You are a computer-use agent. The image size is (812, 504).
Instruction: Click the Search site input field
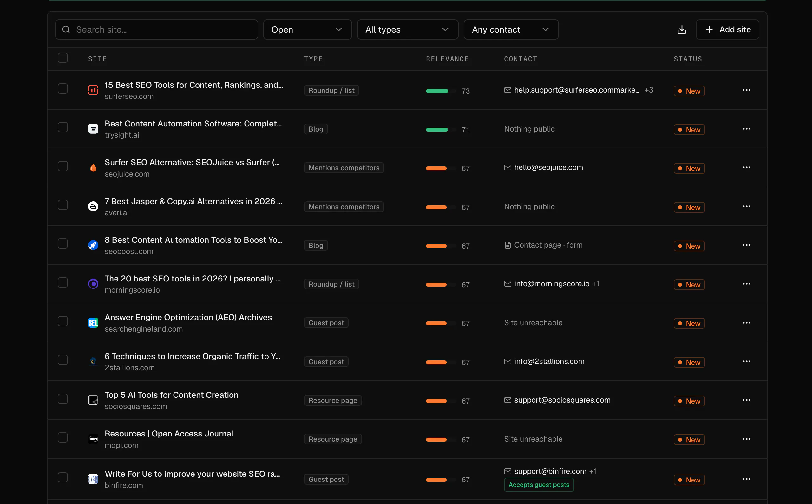[x=156, y=30]
